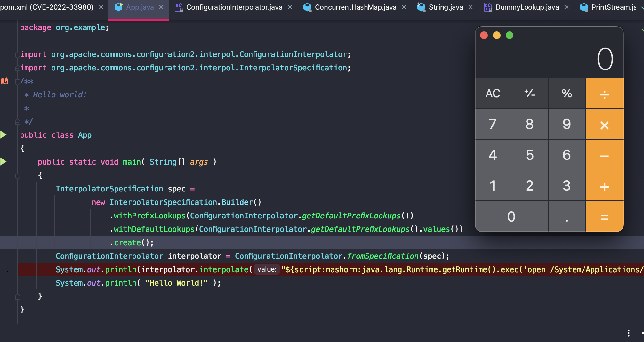Click the "Hello World!" string literal
The image size is (644, 342).
pos(177,283)
